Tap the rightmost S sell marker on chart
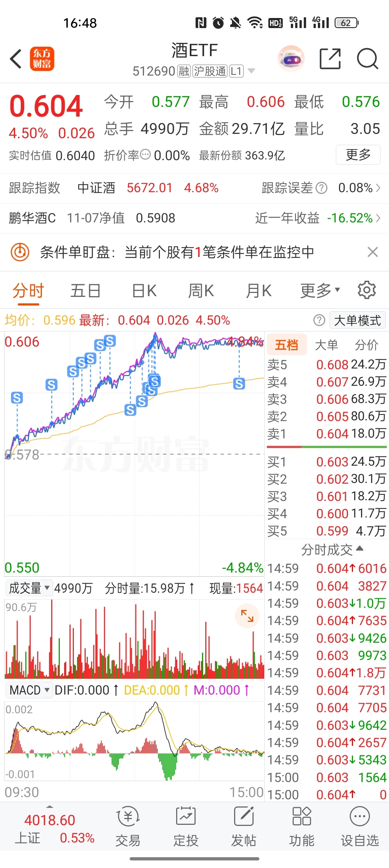This screenshot has width=389, height=868. pyautogui.click(x=239, y=384)
